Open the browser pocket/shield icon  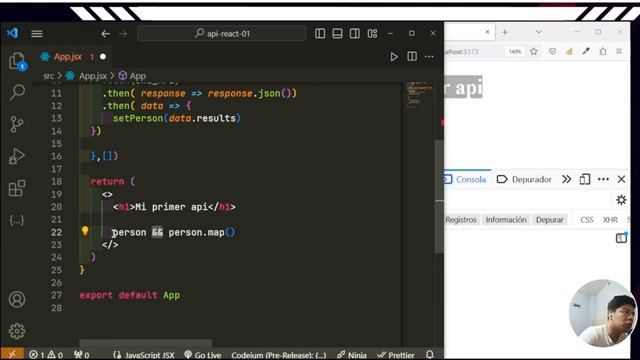[552, 51]
